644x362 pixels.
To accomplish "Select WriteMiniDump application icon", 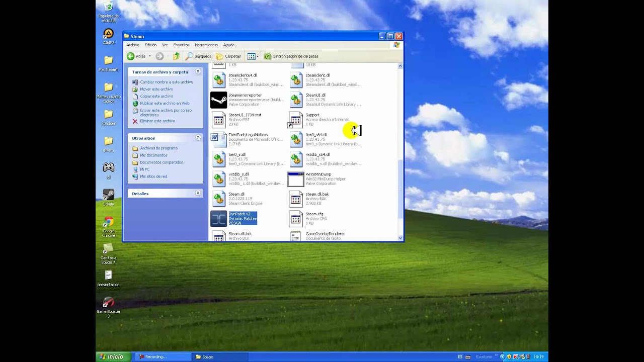I will click(296, 179).
